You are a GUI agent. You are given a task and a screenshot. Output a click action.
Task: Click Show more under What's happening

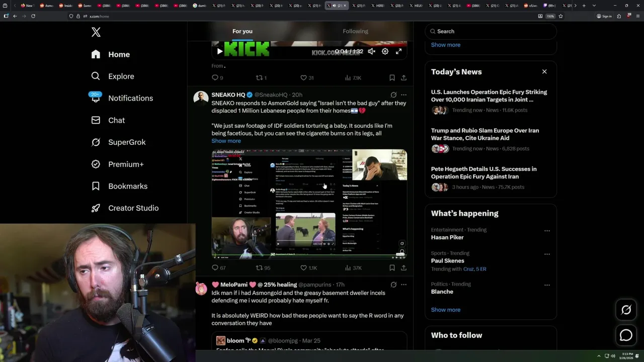(x=445, y=310)
